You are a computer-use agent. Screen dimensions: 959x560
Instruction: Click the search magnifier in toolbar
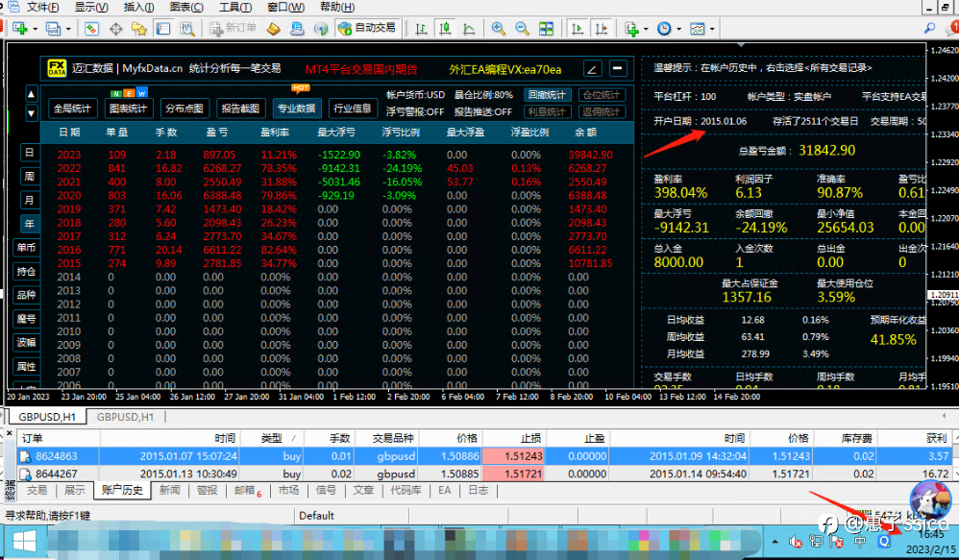click(x=929, y=28)
